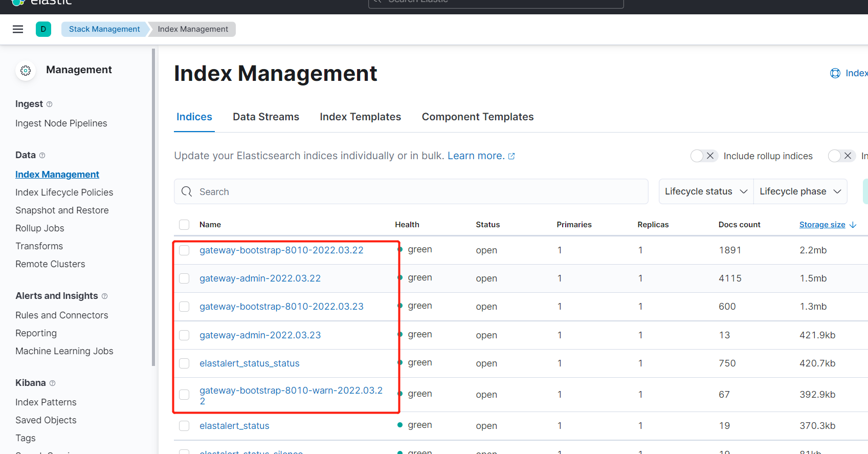
Task: Open Reporting in sidebar
Action: coord(36,333)
